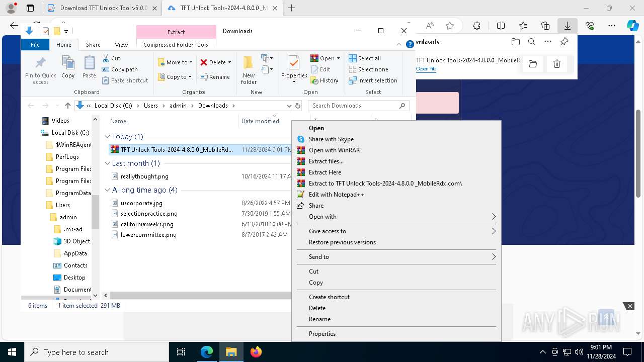Click the Up one level arrow

(x=68, y=106)
